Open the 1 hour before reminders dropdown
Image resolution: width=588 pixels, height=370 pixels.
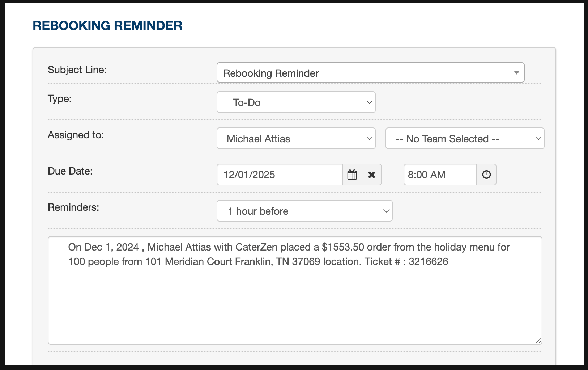[x=304, y=211]
